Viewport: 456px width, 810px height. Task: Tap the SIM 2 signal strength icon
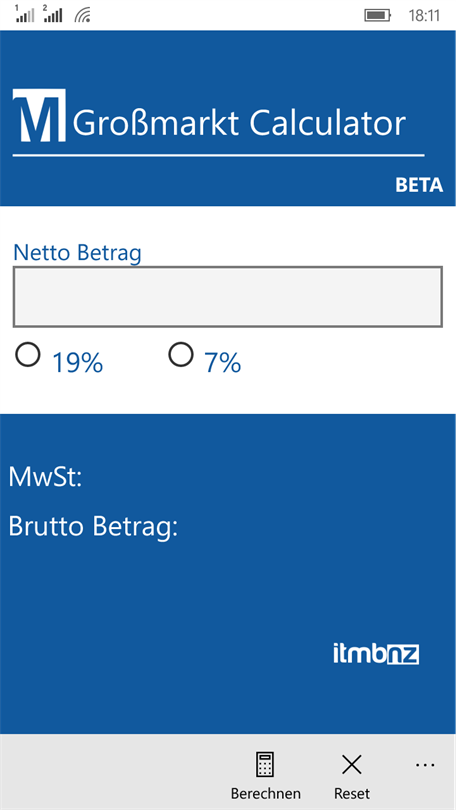(53, 14)
